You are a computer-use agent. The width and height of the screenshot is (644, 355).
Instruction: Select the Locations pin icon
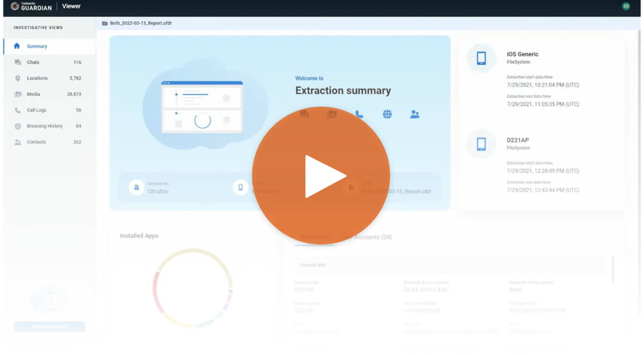[x=18, y=78]
